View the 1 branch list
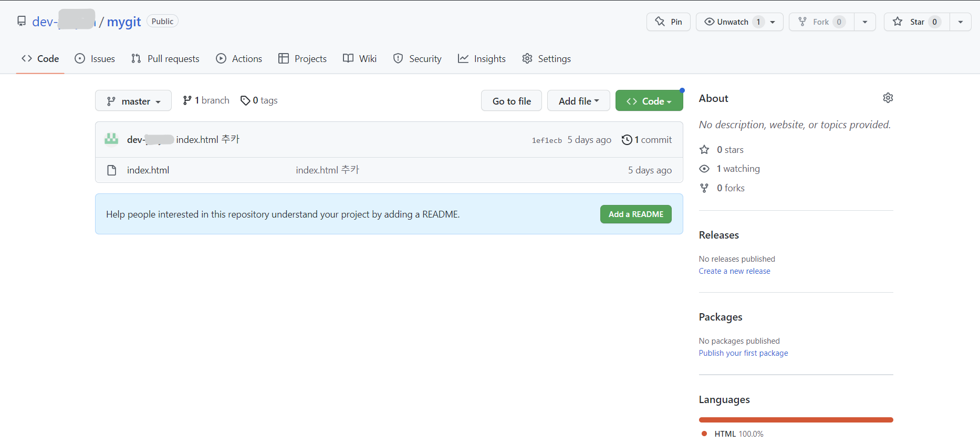The height and width of the screenshot is (443, 980). [206, 100]
